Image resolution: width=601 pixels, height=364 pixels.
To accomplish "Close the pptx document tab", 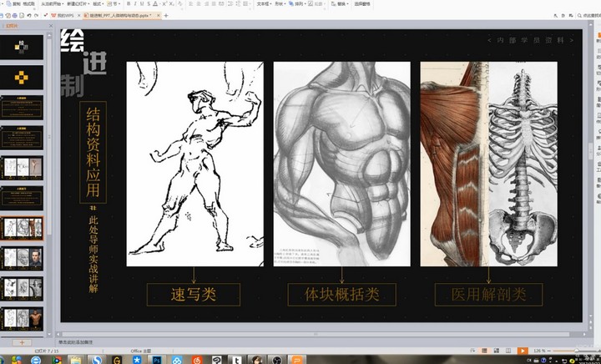I will click(x=158, y=15).
